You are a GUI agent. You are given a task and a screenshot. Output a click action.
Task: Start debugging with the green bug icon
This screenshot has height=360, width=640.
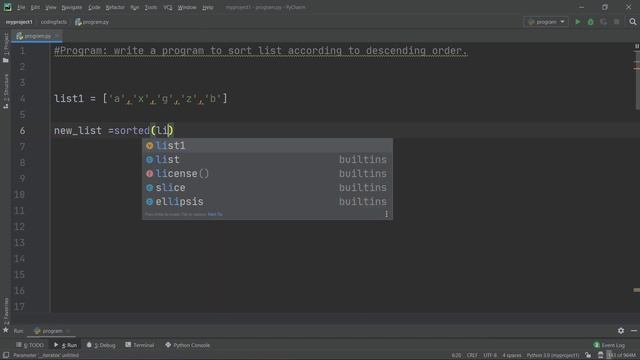(591, 22)
